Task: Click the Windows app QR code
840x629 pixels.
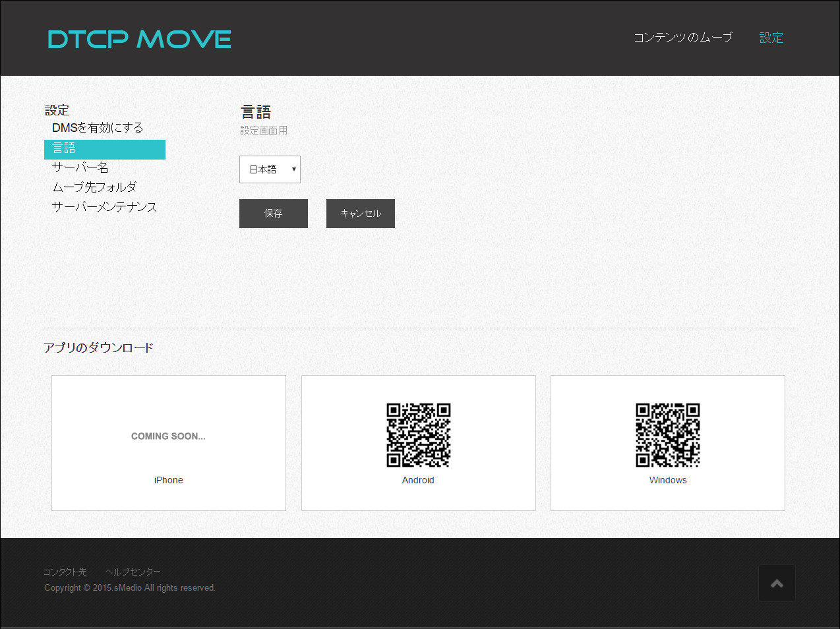Action: click(667, 434)
